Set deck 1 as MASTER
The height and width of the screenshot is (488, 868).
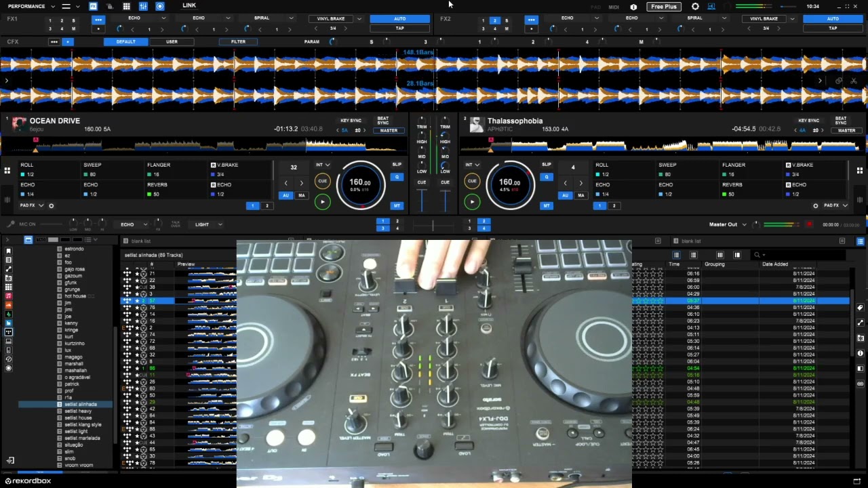point(389,130)
